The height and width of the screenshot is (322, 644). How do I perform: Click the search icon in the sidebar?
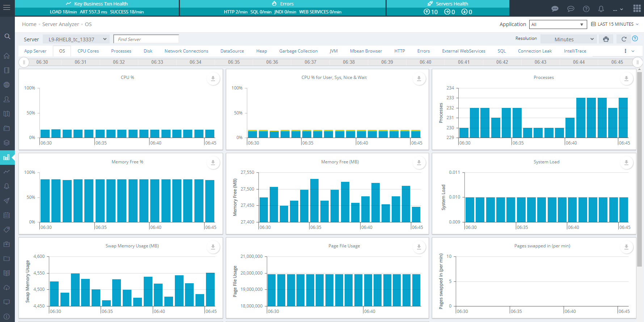click(7, 36)
